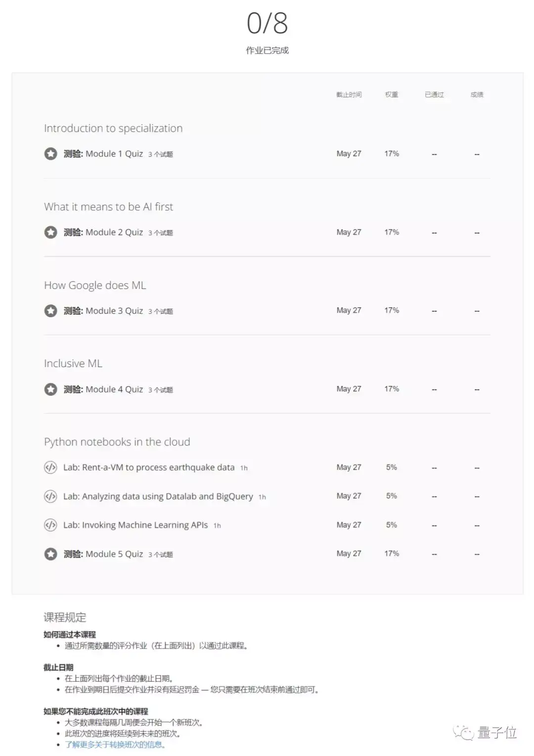Click the code icon for Rent-a-VM lab
The width and height of the screenshot is (534, 756).
[x=50, y=468]
